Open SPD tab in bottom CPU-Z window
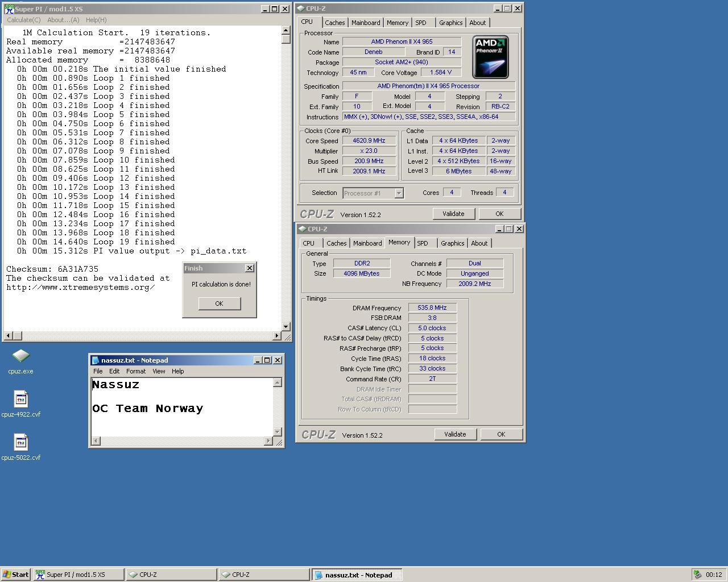Viewport: 728px width, 582px height. tap(423, 243)
